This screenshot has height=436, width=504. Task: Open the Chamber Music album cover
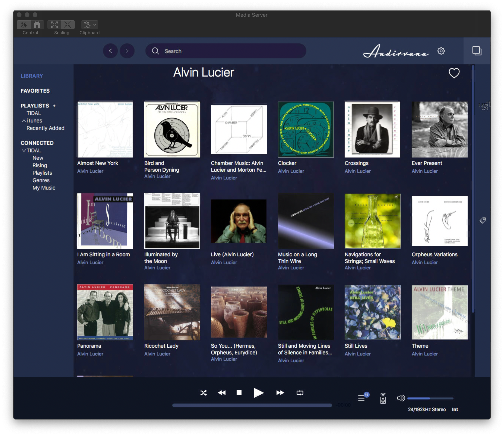(239, 129)
